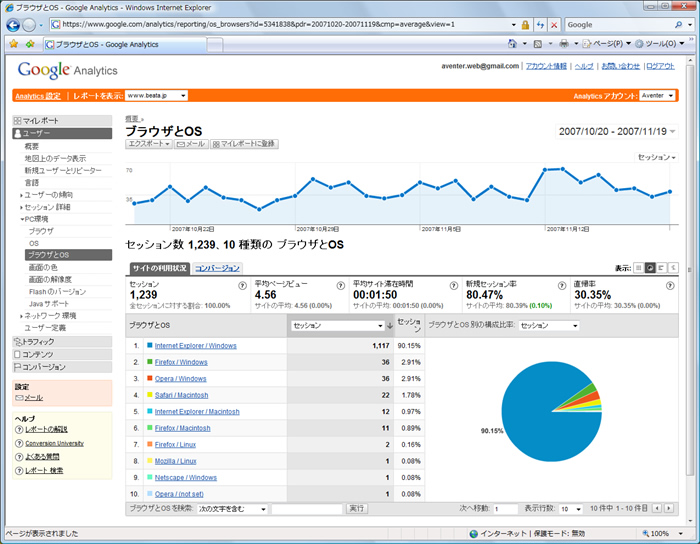Click the Print icon in command bar
This screenshot has height=544, width=700.
pyautogui.click(x=564, y=43)
